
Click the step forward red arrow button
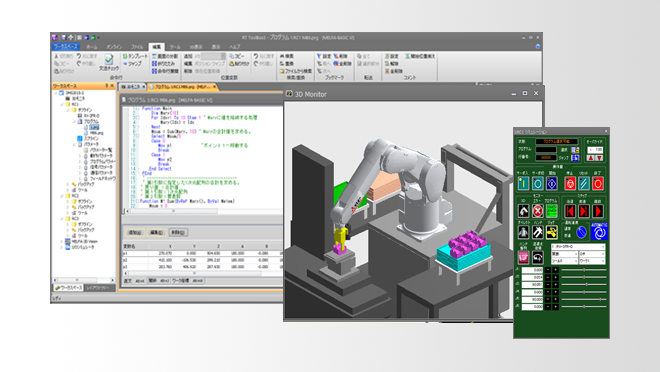pos(584,211)
